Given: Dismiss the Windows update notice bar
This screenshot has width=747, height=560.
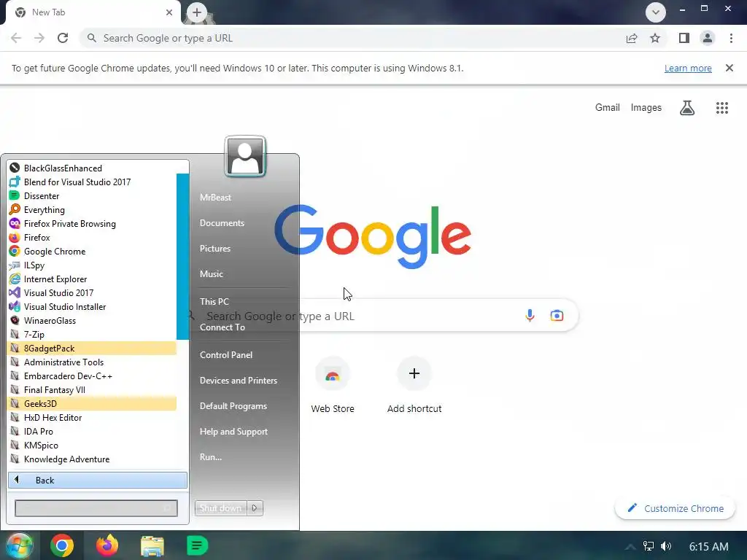Looking at the screenshot, I should 729,68.
